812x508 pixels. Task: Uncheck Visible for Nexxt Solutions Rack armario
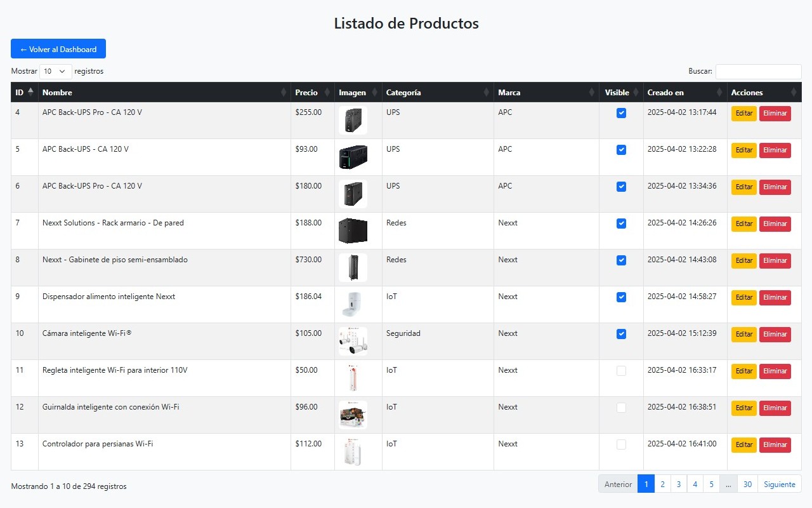tap(621, 224)
